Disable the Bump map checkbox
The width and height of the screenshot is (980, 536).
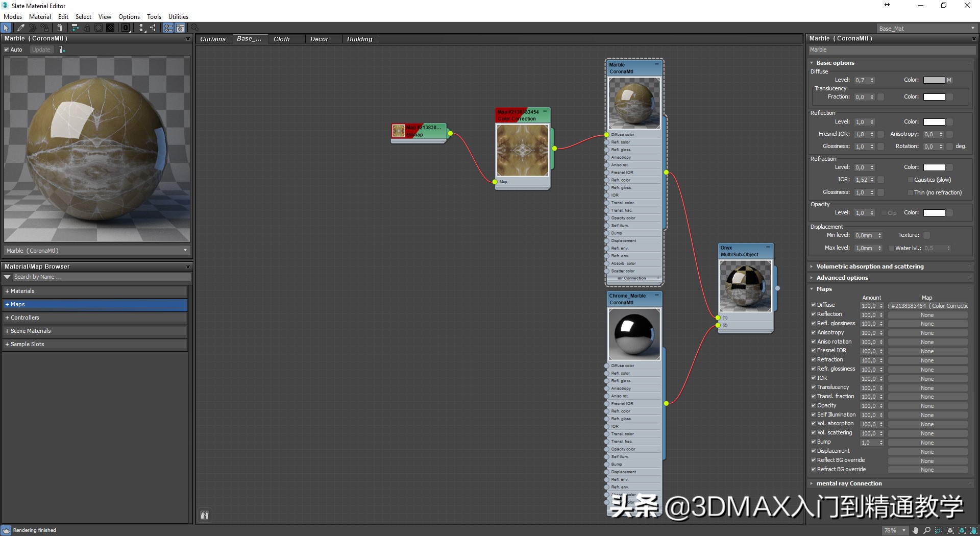click(814, 442)
